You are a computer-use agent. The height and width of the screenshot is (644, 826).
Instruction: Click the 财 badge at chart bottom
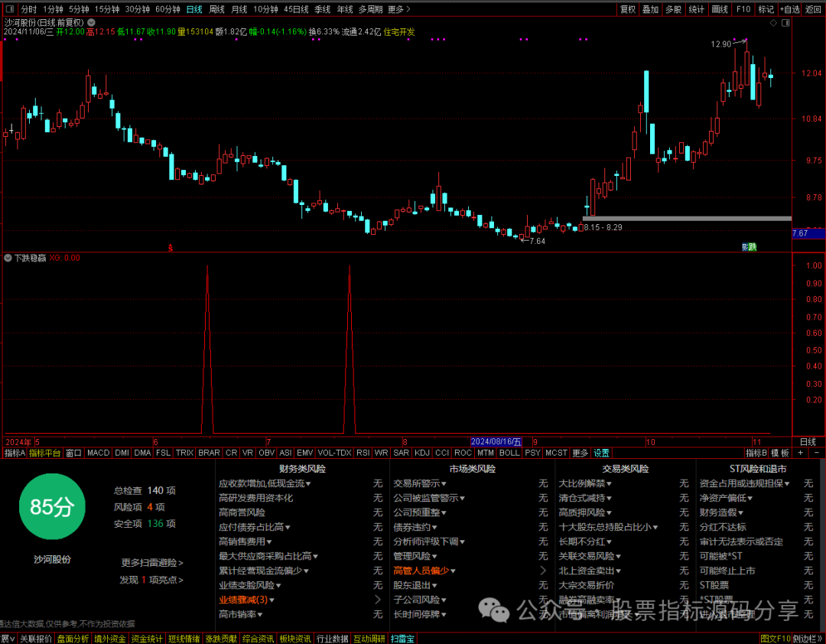tap(746, 246)
